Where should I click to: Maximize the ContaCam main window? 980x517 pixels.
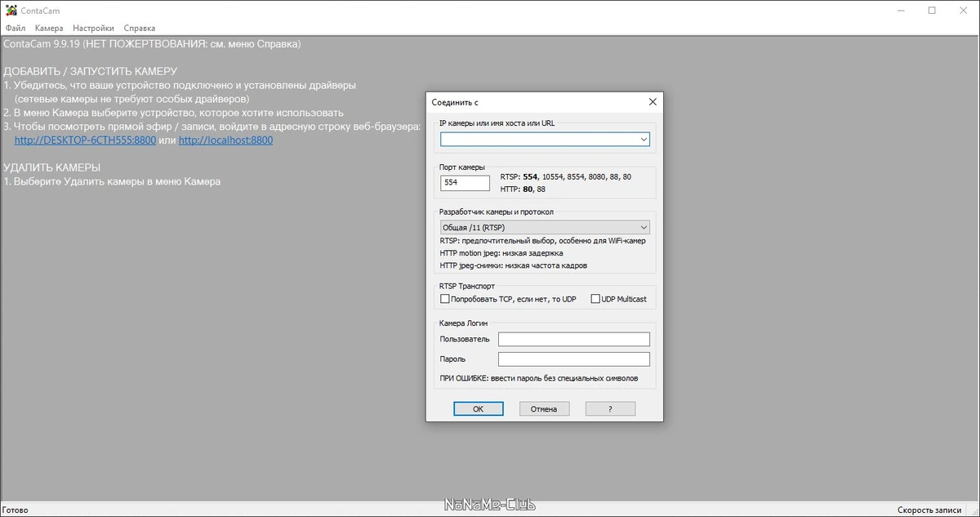click(932, 11)
